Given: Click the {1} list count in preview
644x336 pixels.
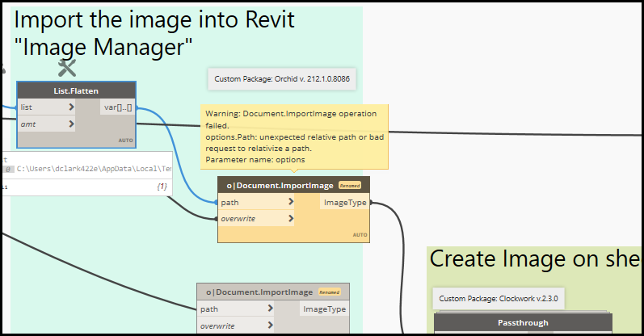Looking at the screenshot, I should click(x=162, y=187).
